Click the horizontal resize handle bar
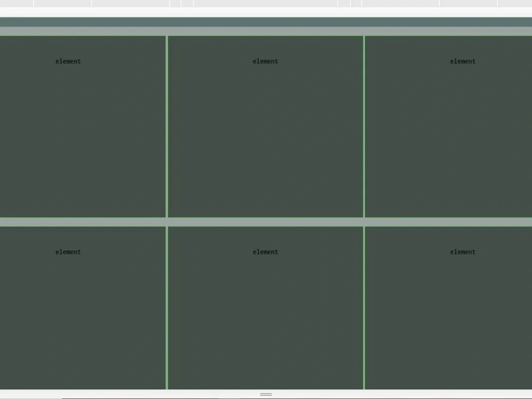Viewport: 532px width, 399px height. 266,394
